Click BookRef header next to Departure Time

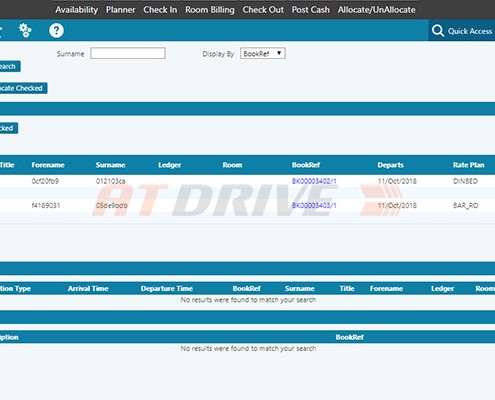247,289
